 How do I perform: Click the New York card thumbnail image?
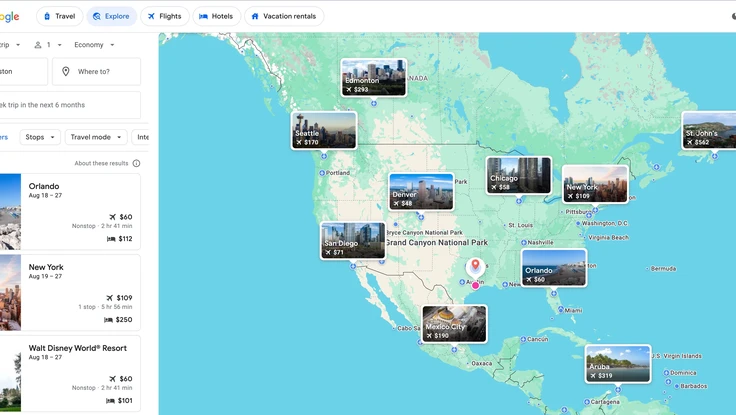point(10,292)
